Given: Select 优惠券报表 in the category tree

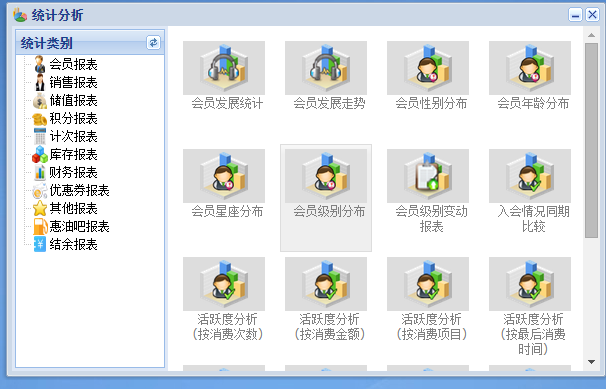Looking at the screenshot, I should click(x=80, y=190).
